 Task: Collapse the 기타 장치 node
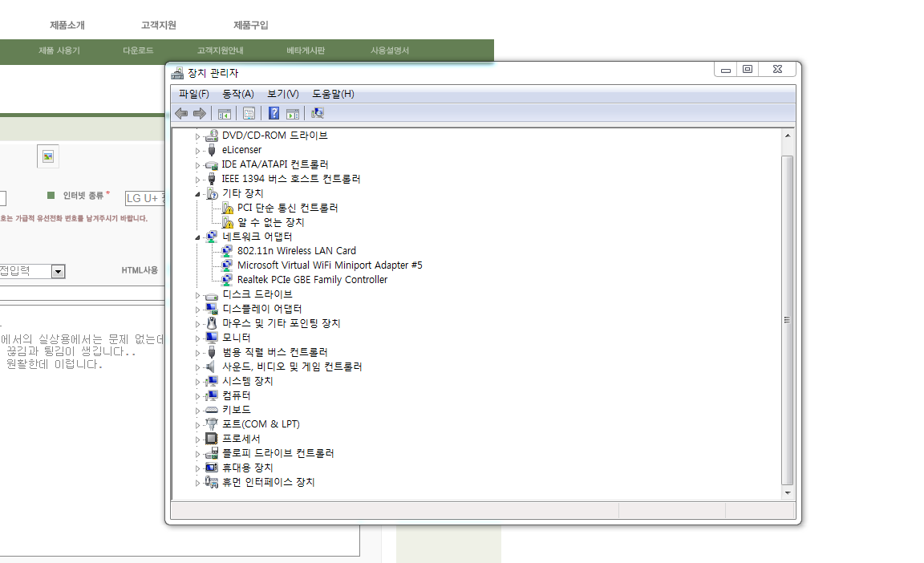click(197, 194)
